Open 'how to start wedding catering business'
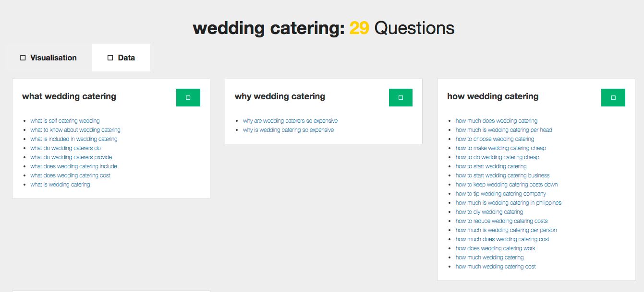Screen dimensions: 644x292 click(x=503, y=175)
